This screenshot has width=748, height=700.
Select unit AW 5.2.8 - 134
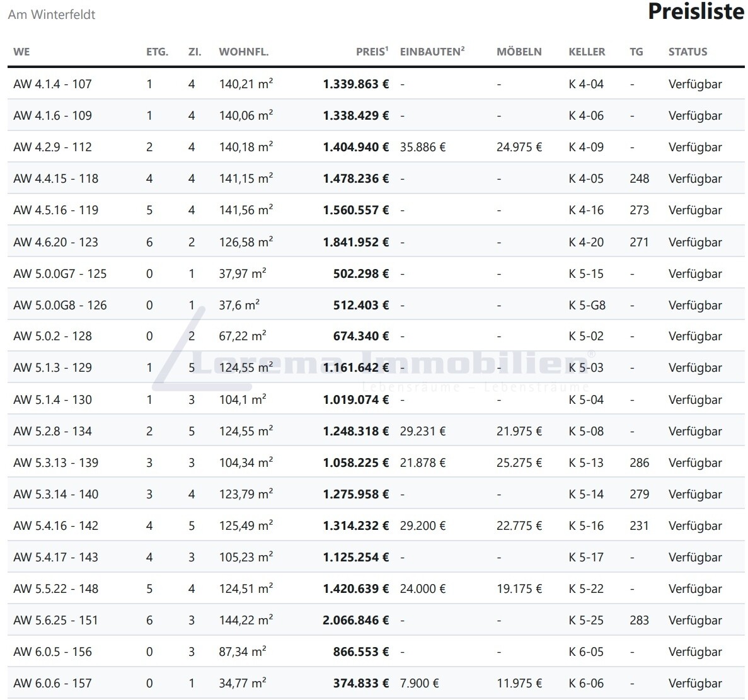[x=52, y=431]
